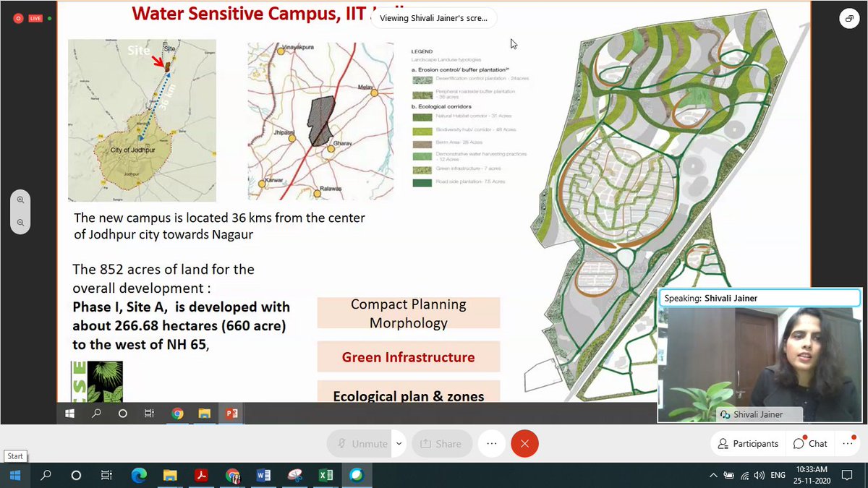Open the Chat panel
This screenshot has height=488, width=868.
point(810,444)
